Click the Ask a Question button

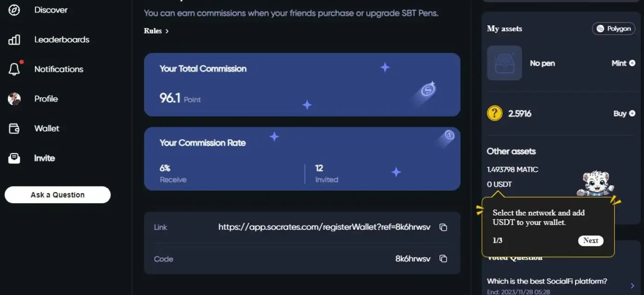pyautogui.click(x=57, y=195)
